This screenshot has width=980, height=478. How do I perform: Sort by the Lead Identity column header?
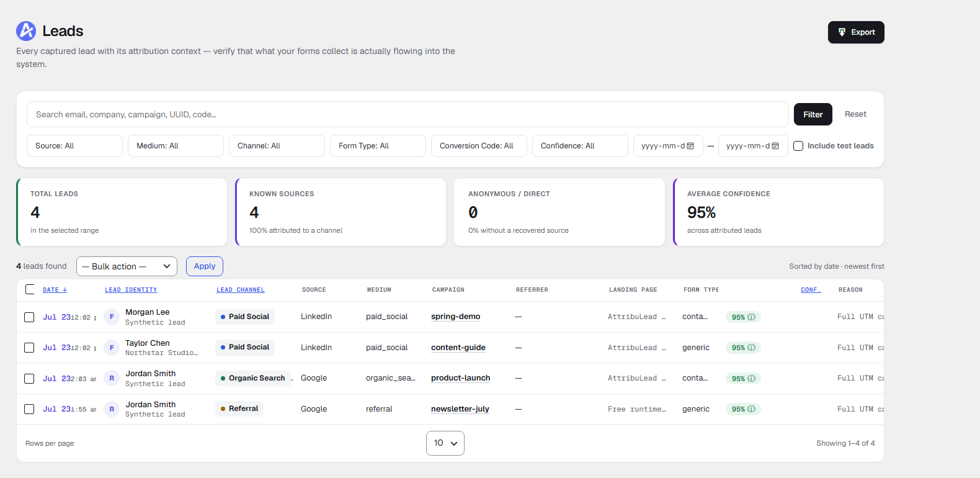tap(131, 290)
